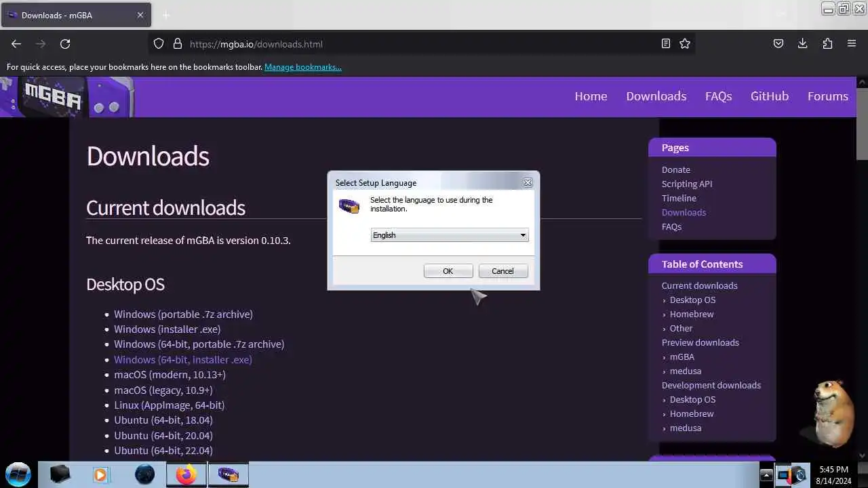Image resolution: width=868 pixels, height=488 pixels.
Task: Download macOS modern 10.13+ build
Action: pos(170,374)
